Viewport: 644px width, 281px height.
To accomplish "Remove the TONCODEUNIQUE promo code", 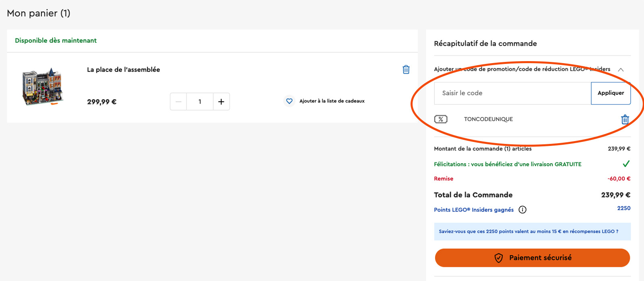I will tap(625, 119).
